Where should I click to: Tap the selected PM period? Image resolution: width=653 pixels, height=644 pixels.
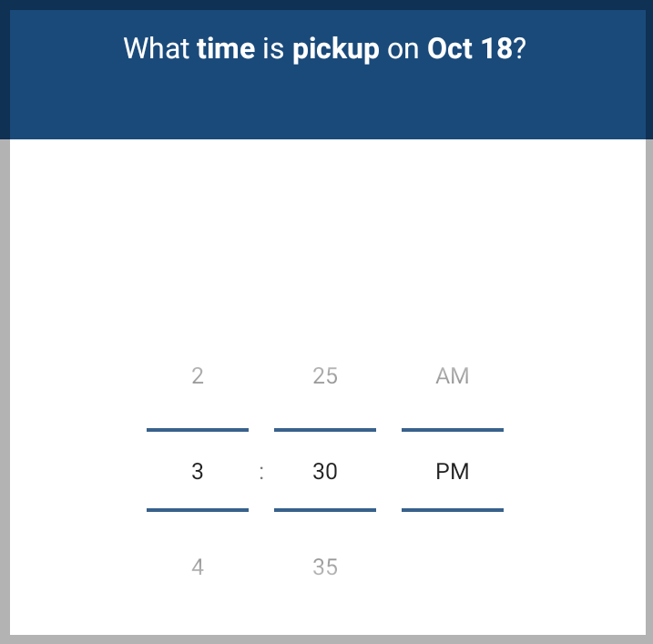(453, 471)
